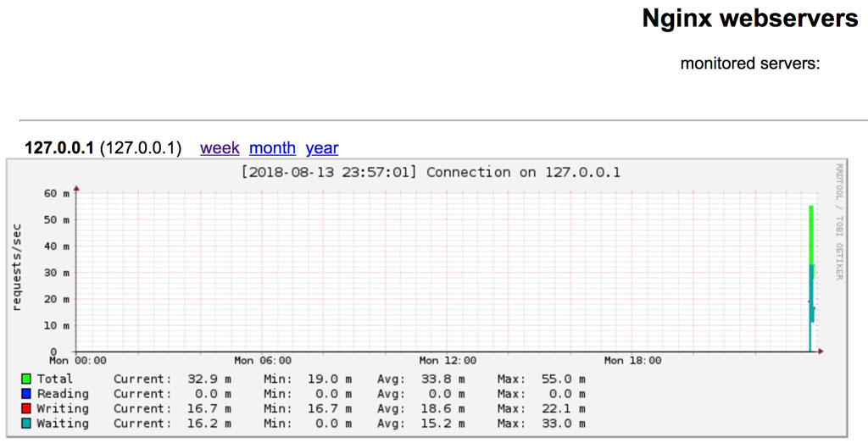Click the Mon 18:00 time axis label
Screen dimensions: 868x443
[x=632, y=361]
